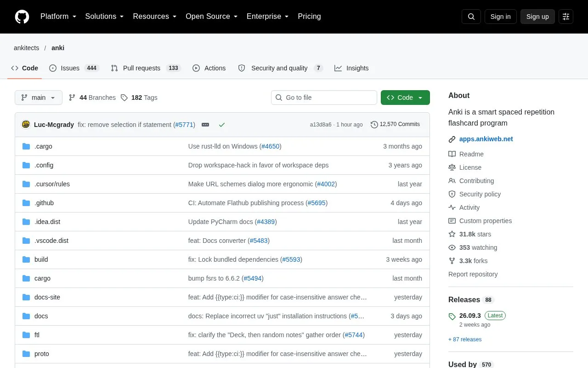Switch to the Issues tab
Viewport: 588px width, 368px height.
[x=74, y=68]
